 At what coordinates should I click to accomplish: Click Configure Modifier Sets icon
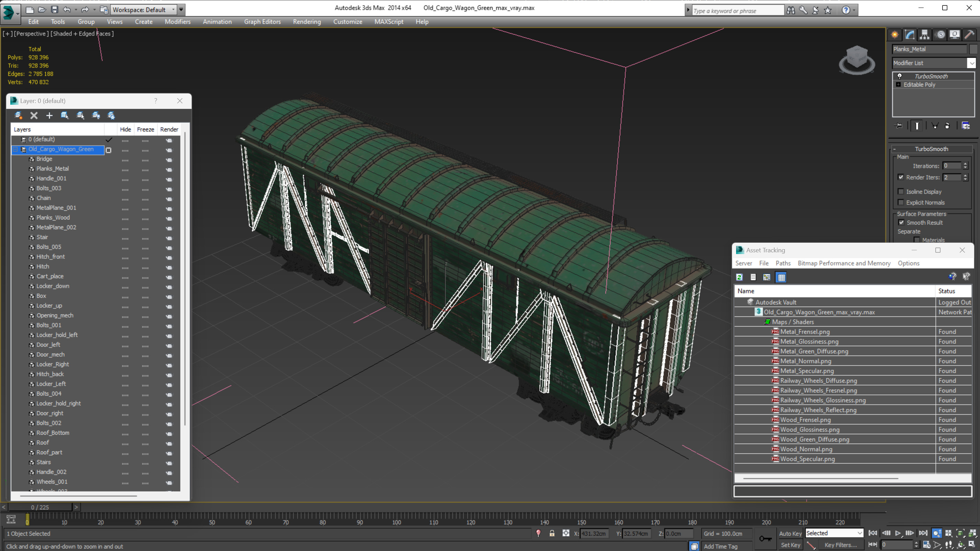(x=966, y=126)
